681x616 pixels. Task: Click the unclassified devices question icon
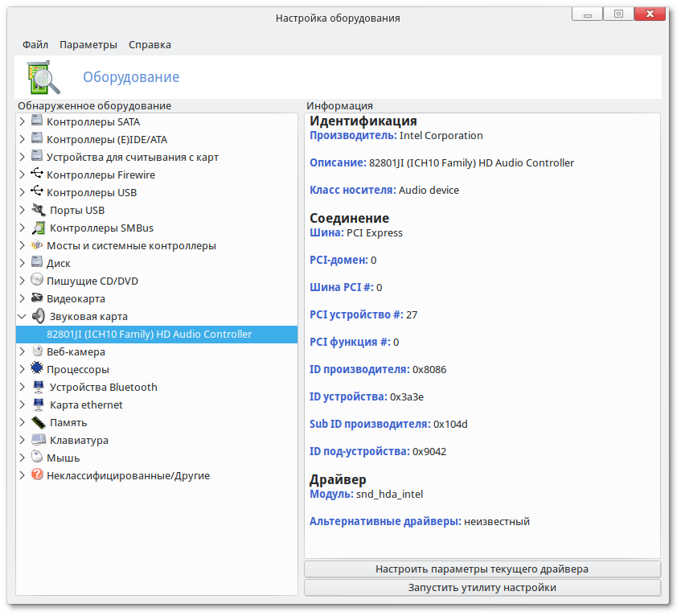tap(37, 474)
